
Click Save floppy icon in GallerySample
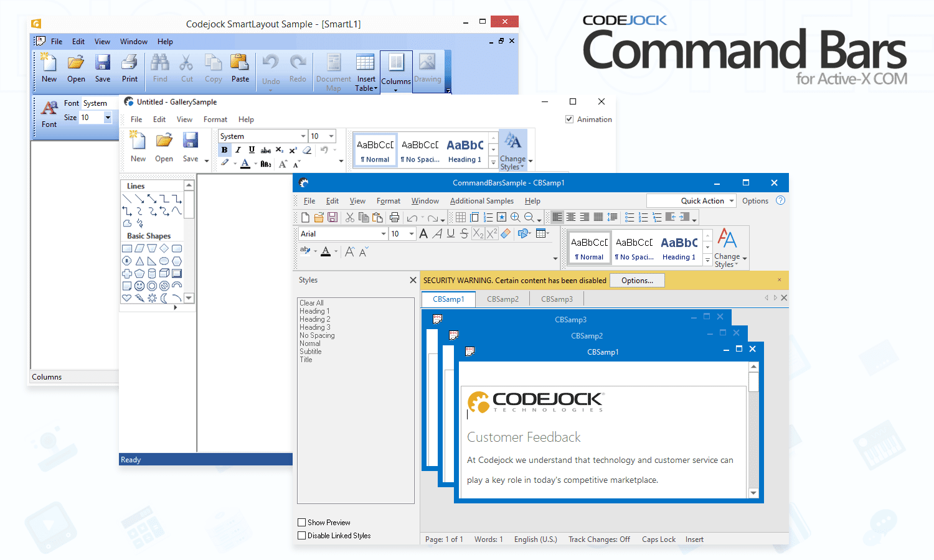191,141
